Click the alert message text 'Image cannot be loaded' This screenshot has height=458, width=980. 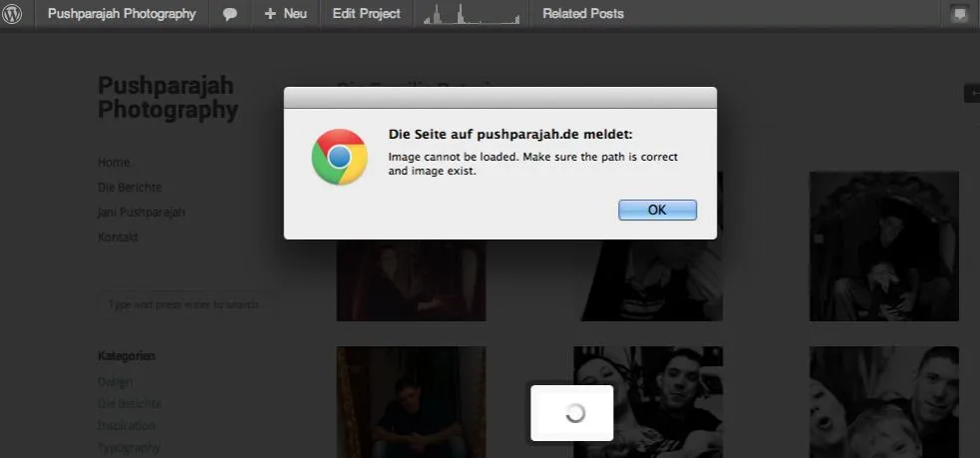click(x=454, y=157)
